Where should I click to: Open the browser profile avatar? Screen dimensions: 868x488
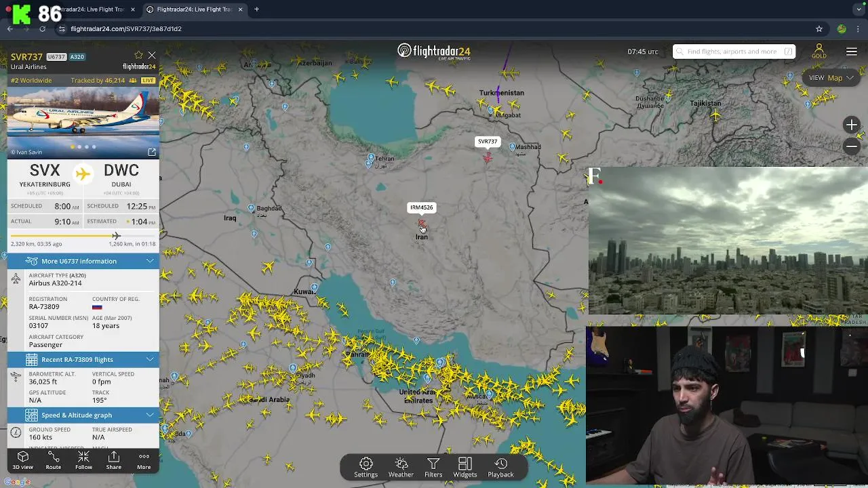pyautogui.click(x=842, y=28)
